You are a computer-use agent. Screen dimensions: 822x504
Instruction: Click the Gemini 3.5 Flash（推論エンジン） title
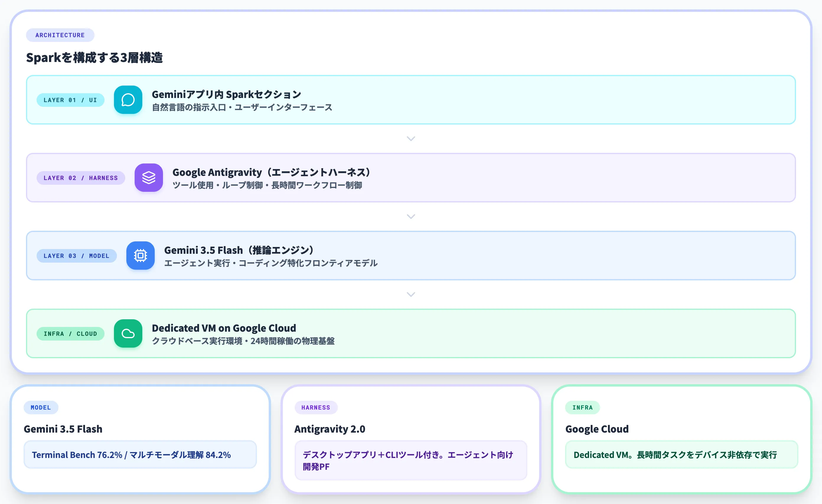tap(239, 250)
